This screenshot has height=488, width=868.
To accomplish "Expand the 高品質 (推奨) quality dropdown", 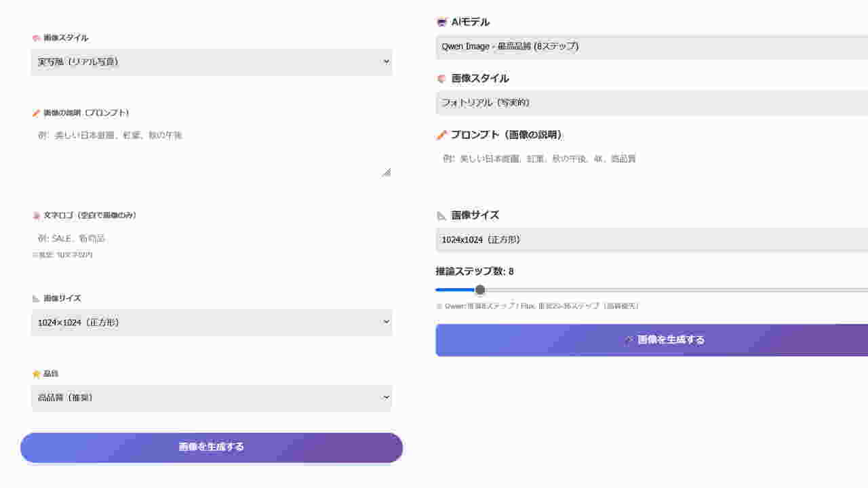I will pos(211,398).
